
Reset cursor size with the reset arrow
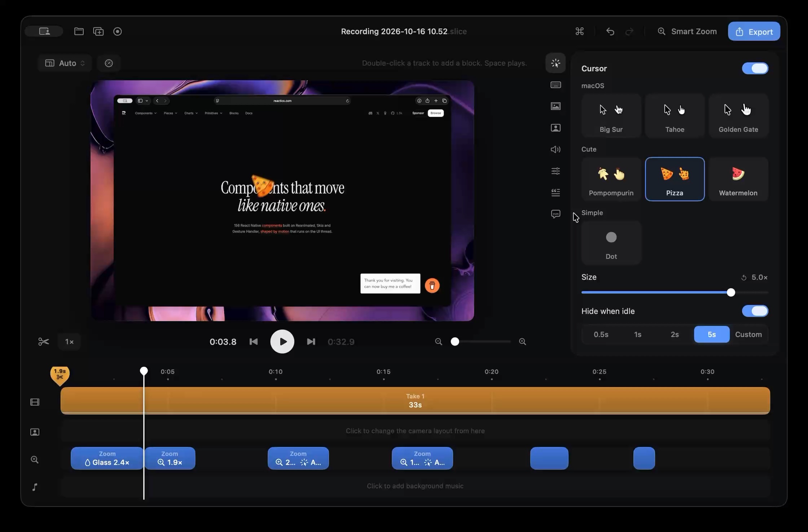[744, 278]
